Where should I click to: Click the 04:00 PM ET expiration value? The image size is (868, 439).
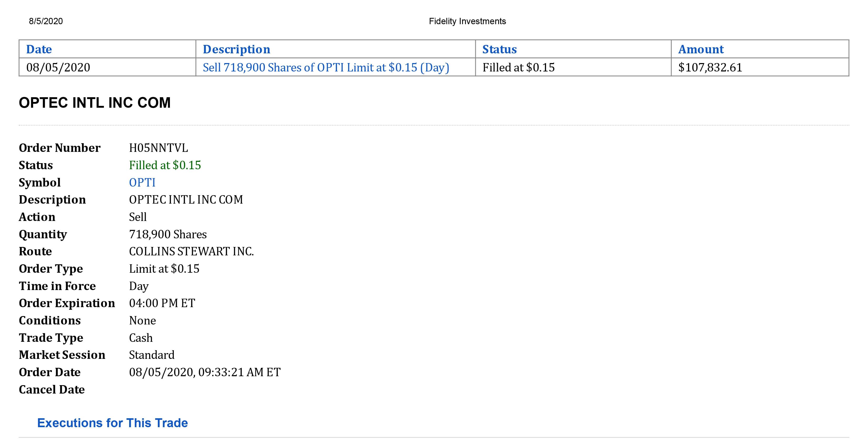(x=162, y=303)
